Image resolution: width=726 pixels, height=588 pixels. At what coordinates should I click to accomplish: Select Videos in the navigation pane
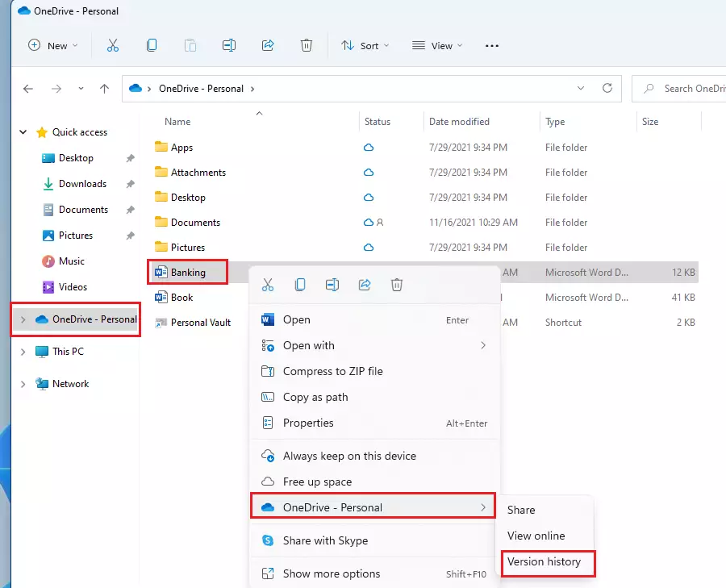73,287
